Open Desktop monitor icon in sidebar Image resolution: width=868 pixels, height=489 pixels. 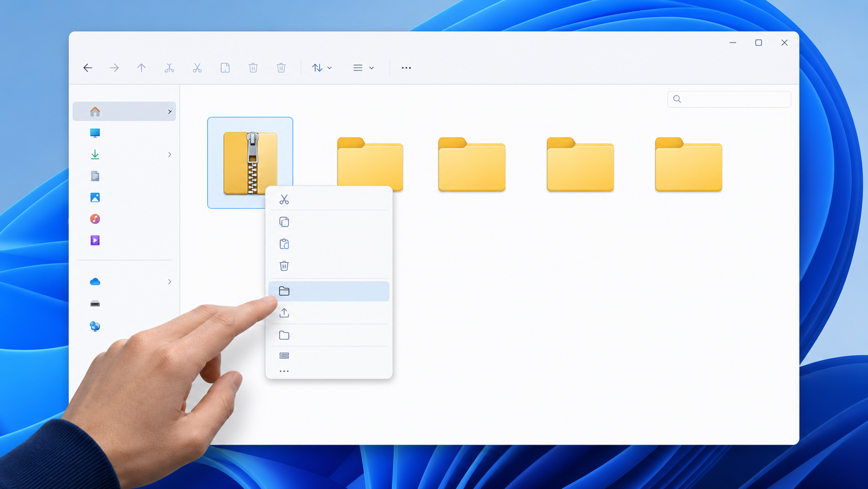(94, 133)
